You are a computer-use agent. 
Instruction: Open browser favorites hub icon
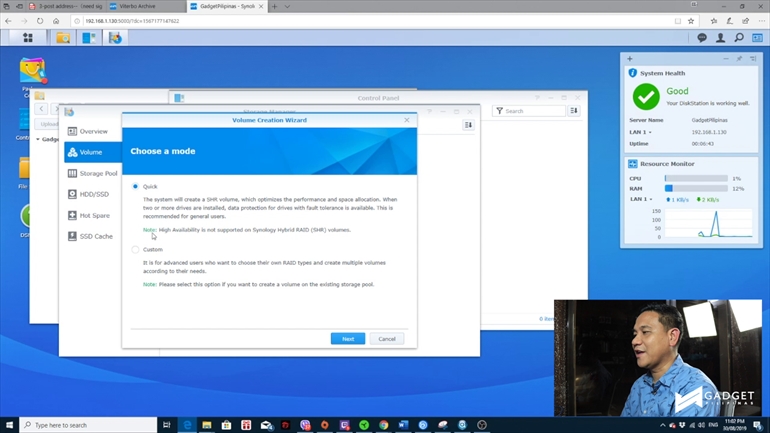[x=714, y=21]
